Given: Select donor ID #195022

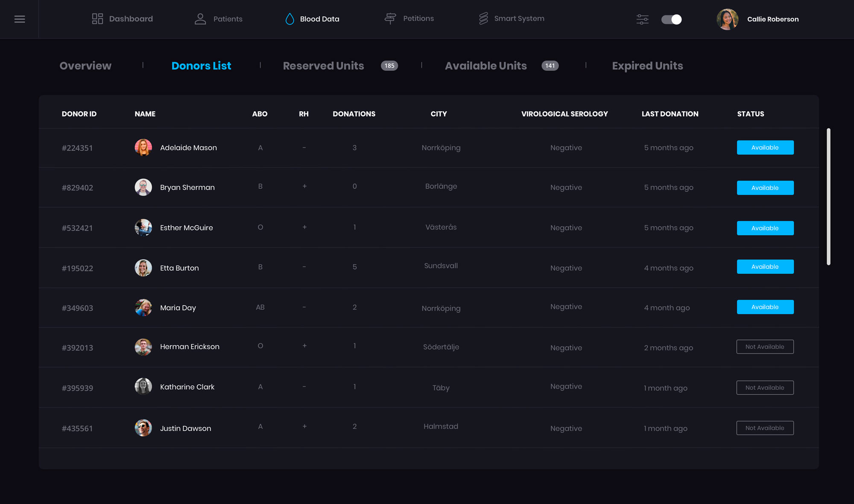Looking at the screenshot, I should click(x=77, y=268).
